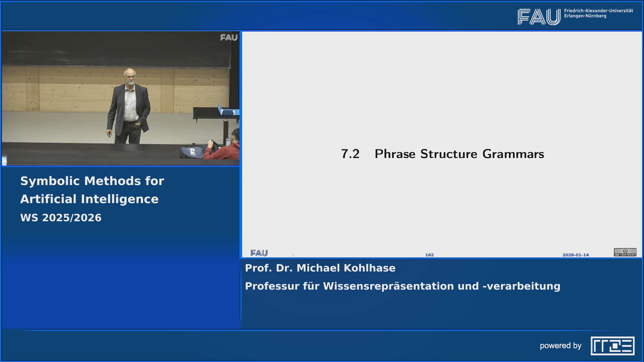Click the 'Some Rights Reserved' license icon

625,254
